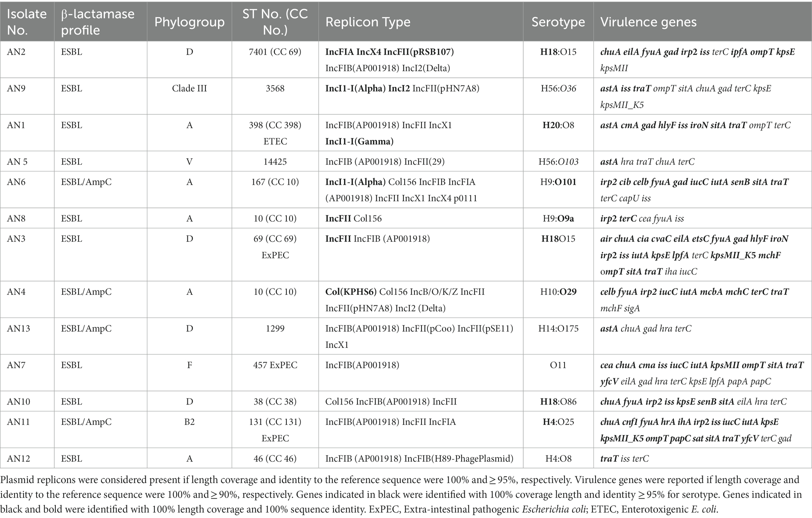Click 'ETEC' label under ST 398
Viewport: 812px width, 518px height.
(275, 141)
